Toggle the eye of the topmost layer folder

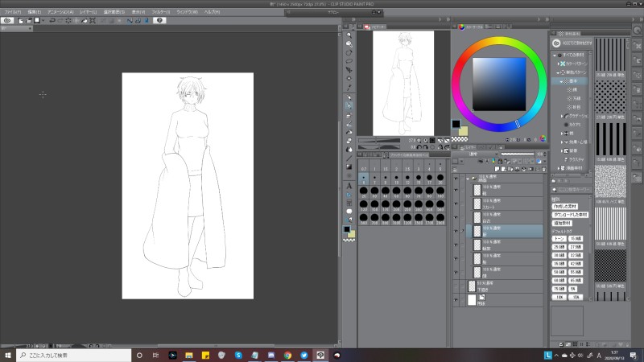(457, 178)
